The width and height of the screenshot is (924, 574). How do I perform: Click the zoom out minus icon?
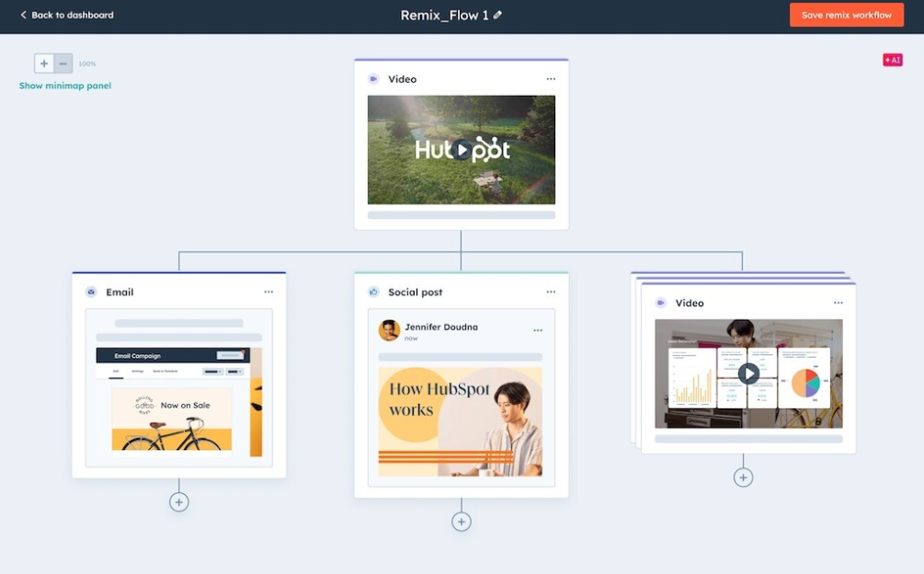[x=61, y=63]
